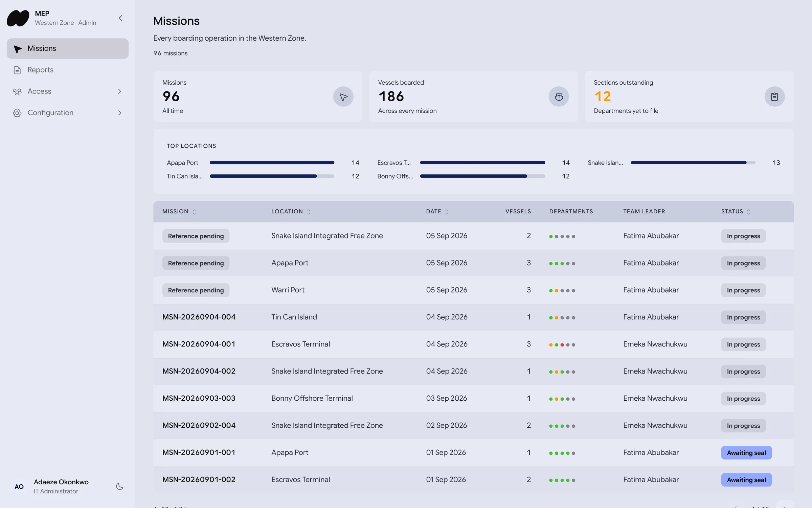Viewport: 812px width, 508px height.
Task: Click the Missions cursor icon in sidebar
Action: (18, 49)
